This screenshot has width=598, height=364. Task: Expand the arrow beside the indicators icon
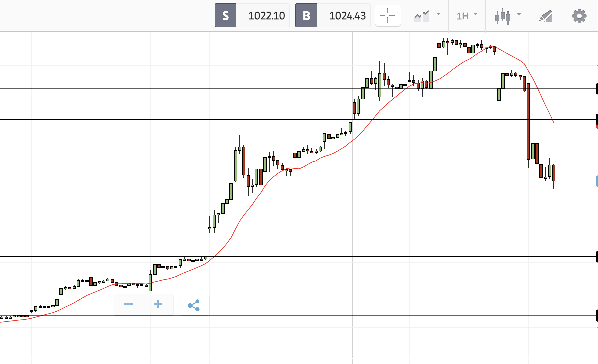coord(438,14)
